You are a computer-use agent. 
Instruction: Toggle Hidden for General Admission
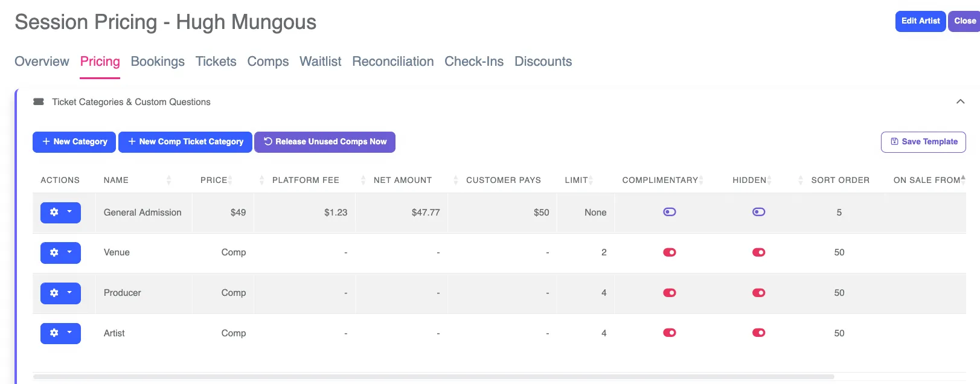click(758, 212)
